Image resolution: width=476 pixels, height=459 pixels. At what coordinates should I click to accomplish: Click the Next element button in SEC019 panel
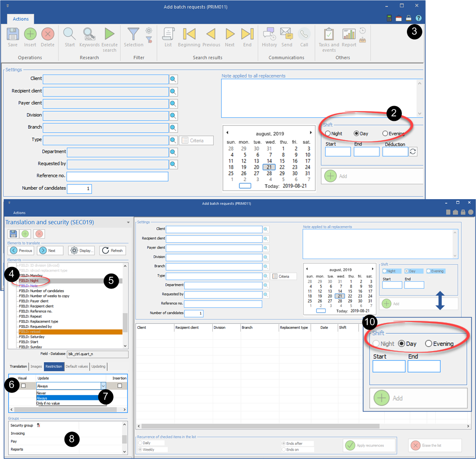[50, 251]
